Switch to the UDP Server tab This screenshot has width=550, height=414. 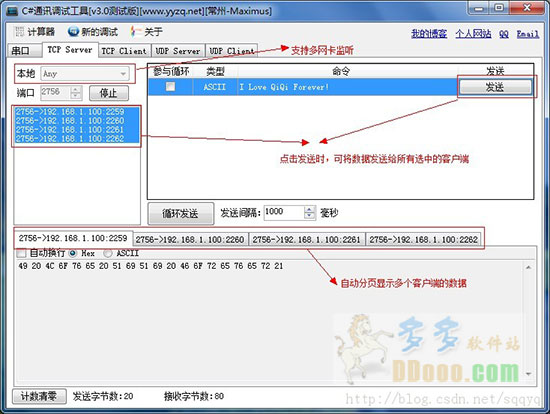point(177,51)
